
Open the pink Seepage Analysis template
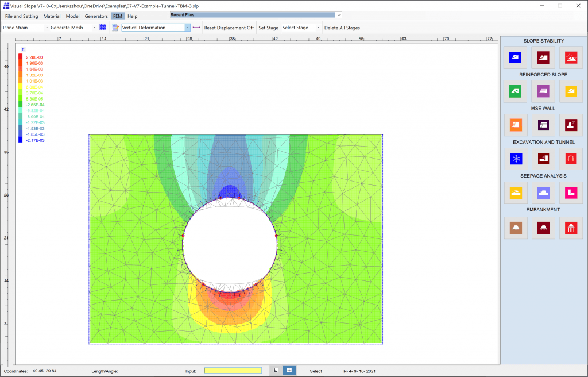click(571, 193)
